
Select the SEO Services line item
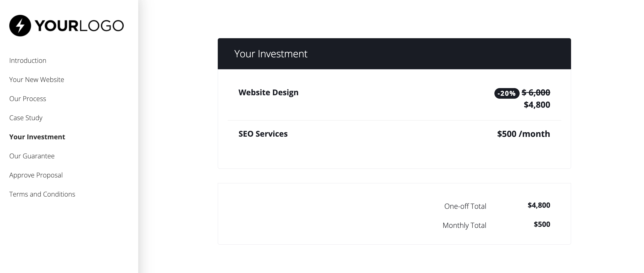[263, 134]
